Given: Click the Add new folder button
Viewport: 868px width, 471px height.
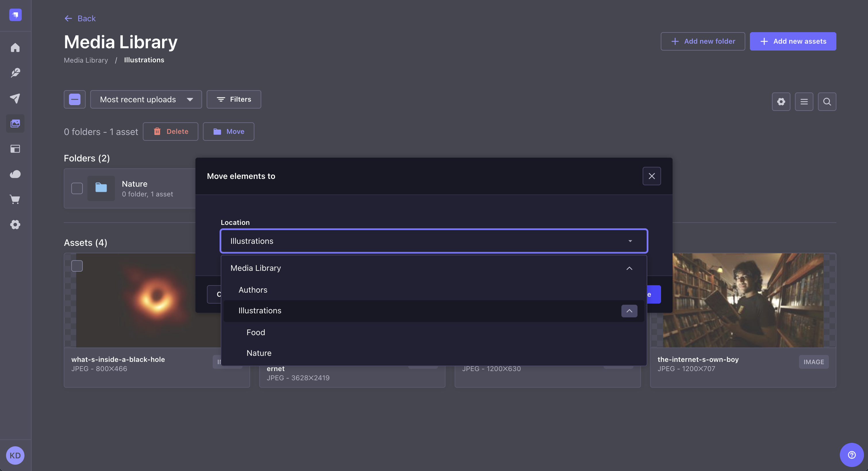Looking at the screenshot, I should click(702, 41).
